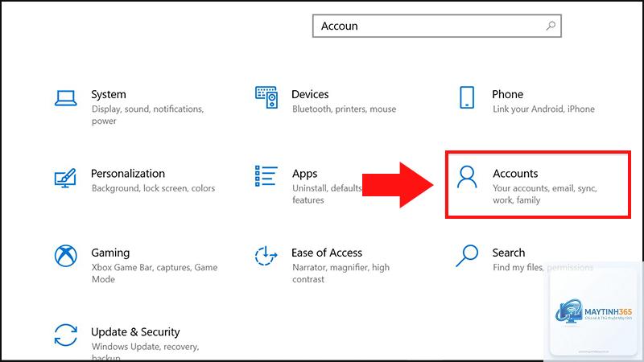Viewport: 644px width, 362px height.
Task: Click the Gaming Xbox icon
Action: click(x=66, y=256)
